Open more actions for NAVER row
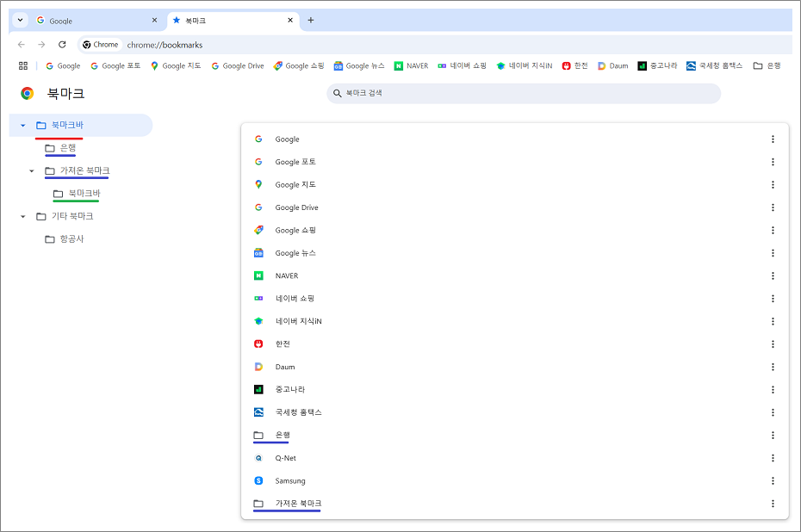Image resolution: width=801 pixels, height=532 pixels. tap(773, 275)
